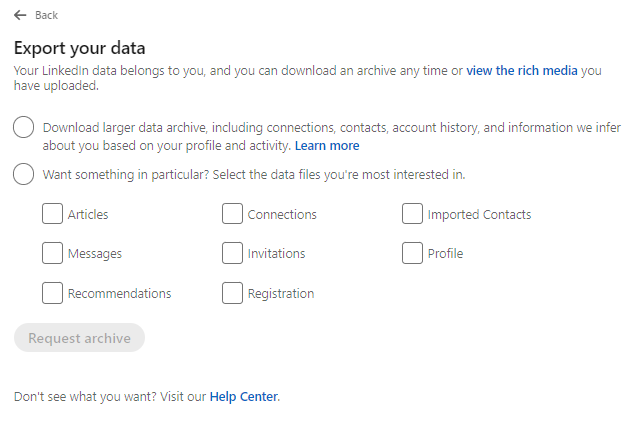This screenshot has width=634, height=425.
Task: Select the Want something in particular radio
Action: (23, 174)
